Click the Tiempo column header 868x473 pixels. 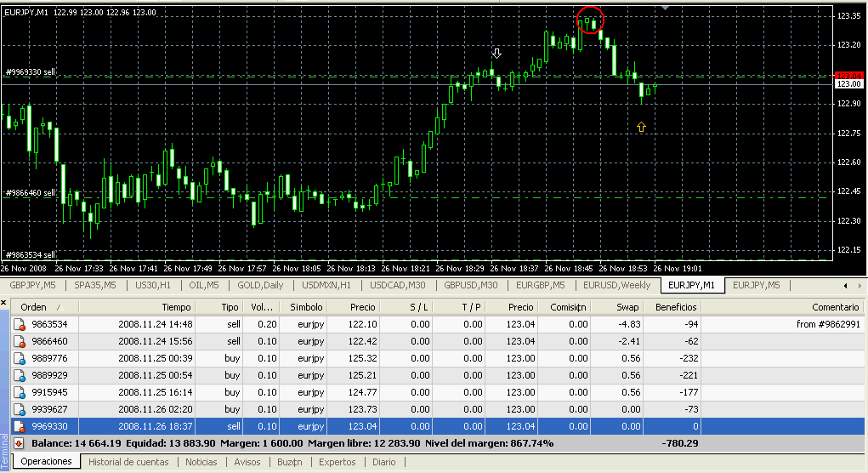pyautogui.click(x=176, y=307)
